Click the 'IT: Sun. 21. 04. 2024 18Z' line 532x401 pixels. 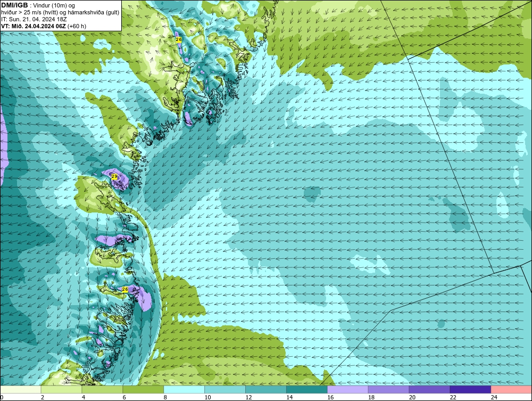pyautogui.click(x=34, y=19)
